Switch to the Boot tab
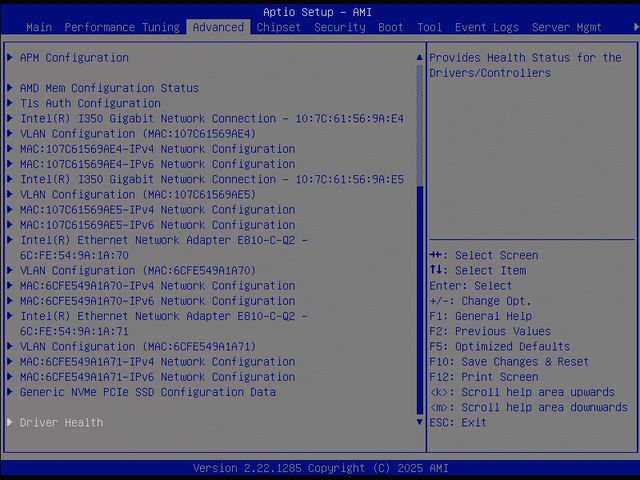Image resolution: width=640 pixels, height=480 pixels. (391, 27)
